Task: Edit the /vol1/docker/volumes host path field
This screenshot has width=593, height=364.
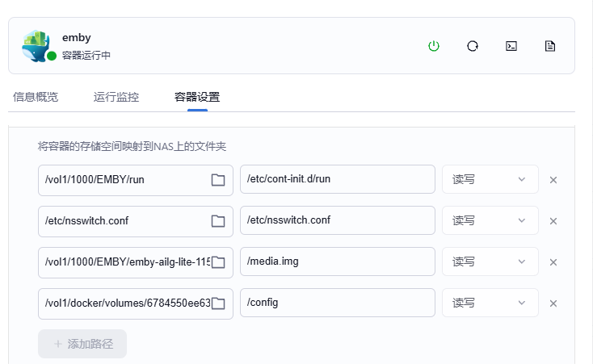Action: (x=136, y=303)
